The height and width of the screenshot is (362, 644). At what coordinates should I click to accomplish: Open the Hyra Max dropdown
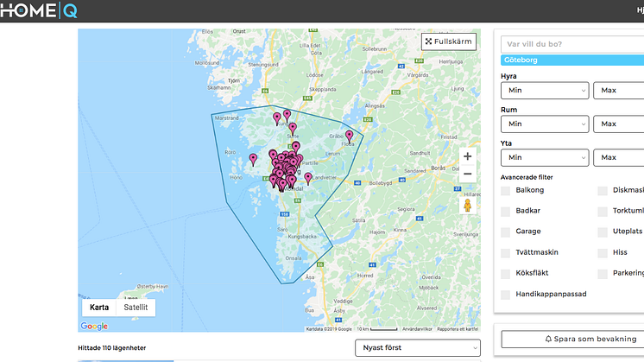(619, 91)
